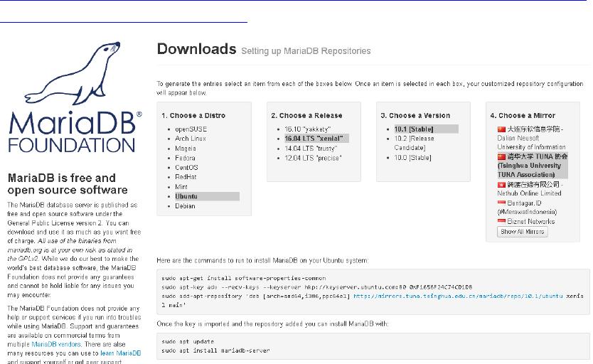Image resolution: width=593 pixels, height=364 pixels.
Task: Click Show All Mirrors button
Action: [x=523, y=232]
